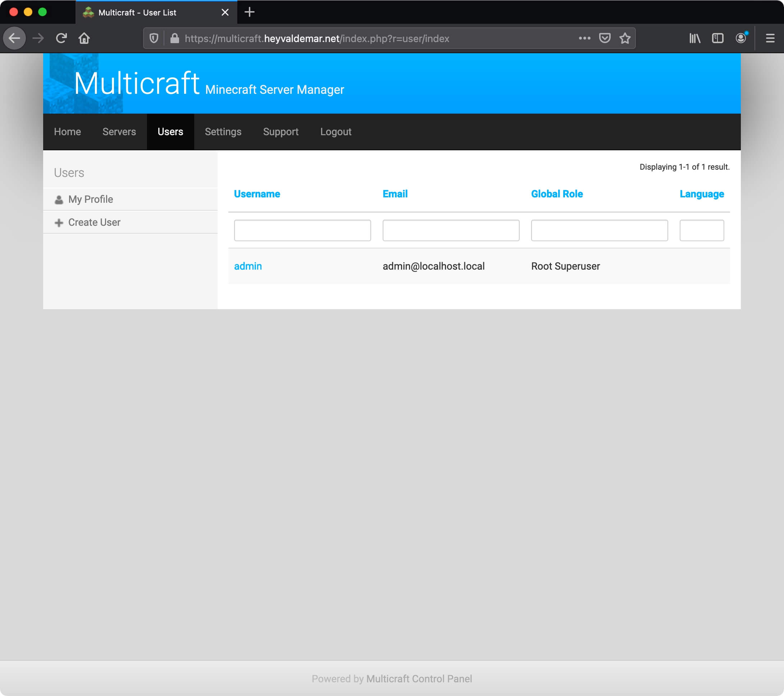Click the tracking protection shield icon
The image size is (784, 696).
click(154, 38)
